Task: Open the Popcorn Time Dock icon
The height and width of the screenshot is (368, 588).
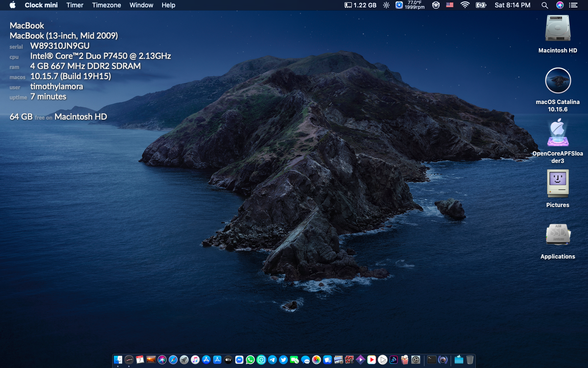Action: 405,360
